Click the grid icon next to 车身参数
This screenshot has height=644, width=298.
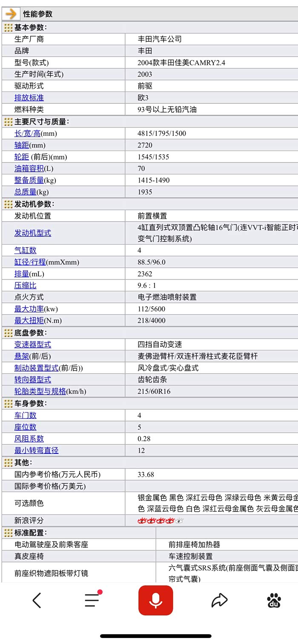[x=8, y=404]
